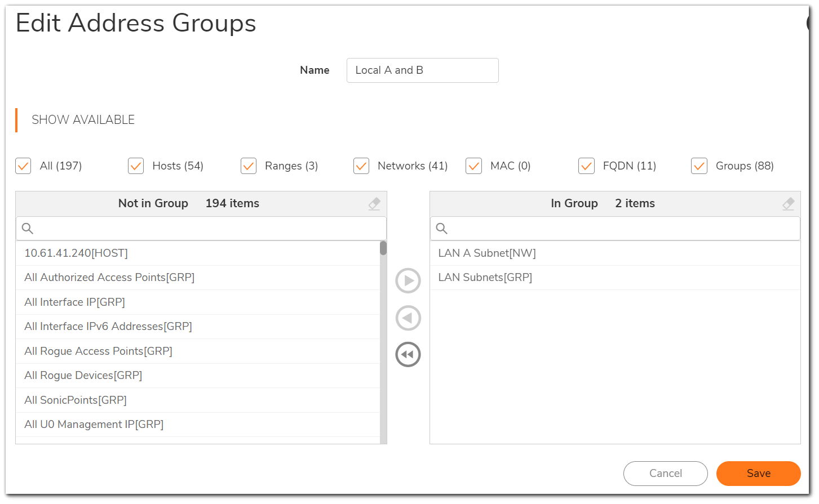This screenshot has width=819, height=504.
Task: Uncheck the Hosts (54) checkbox
Action: point(136,166)
